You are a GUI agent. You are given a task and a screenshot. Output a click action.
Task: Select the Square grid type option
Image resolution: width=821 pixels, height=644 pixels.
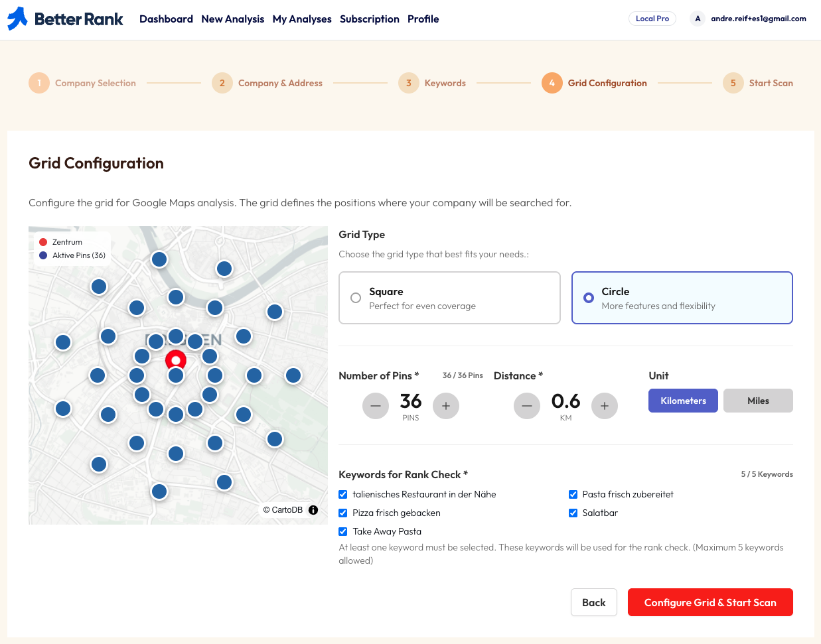coord(356,298)
